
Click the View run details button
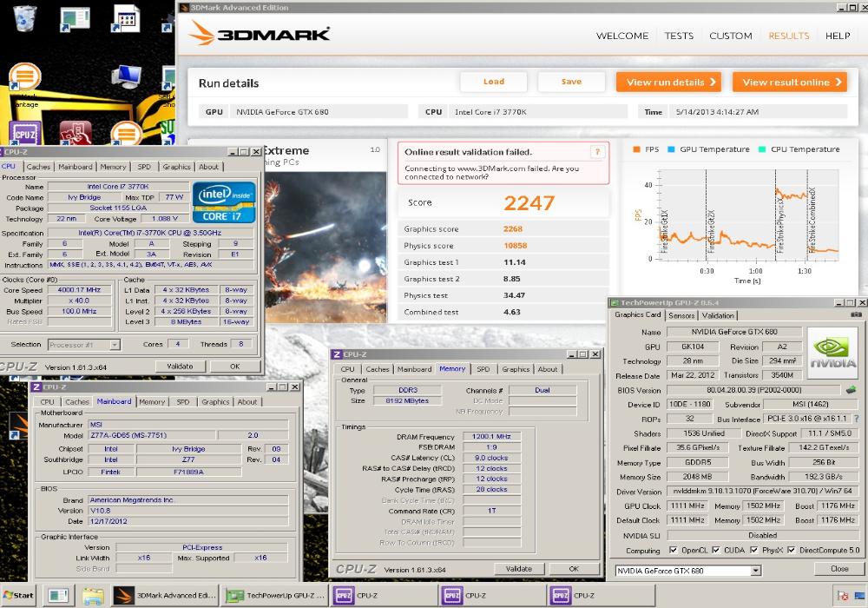tap(668, 82)
